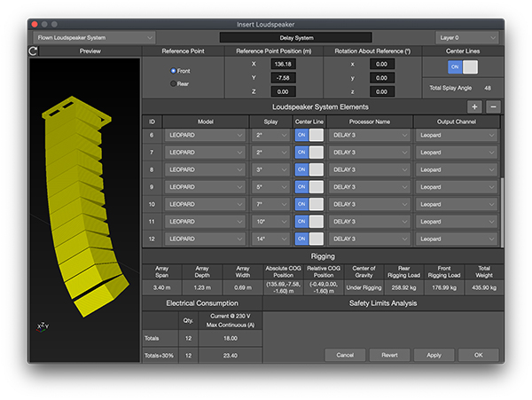The height and width of the screenshot is (400, 532).
Task: Toggle Center Line for element 8
Action: click(309, 169)
